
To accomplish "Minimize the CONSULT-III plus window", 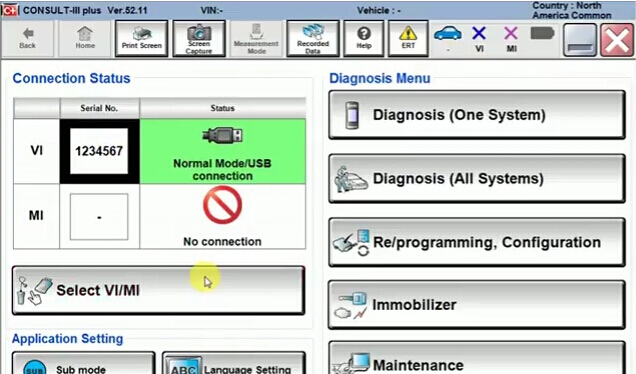I will 580,39.
